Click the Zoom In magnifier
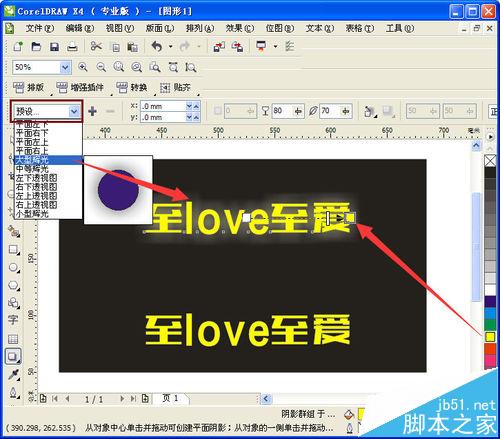Screen dimensions: 500x439 tap(83, 67)
